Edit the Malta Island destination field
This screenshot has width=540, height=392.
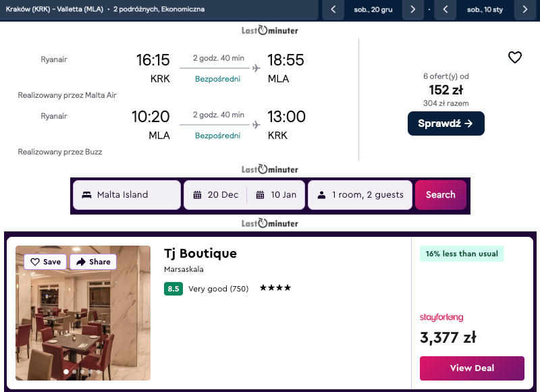coord(126,195)
